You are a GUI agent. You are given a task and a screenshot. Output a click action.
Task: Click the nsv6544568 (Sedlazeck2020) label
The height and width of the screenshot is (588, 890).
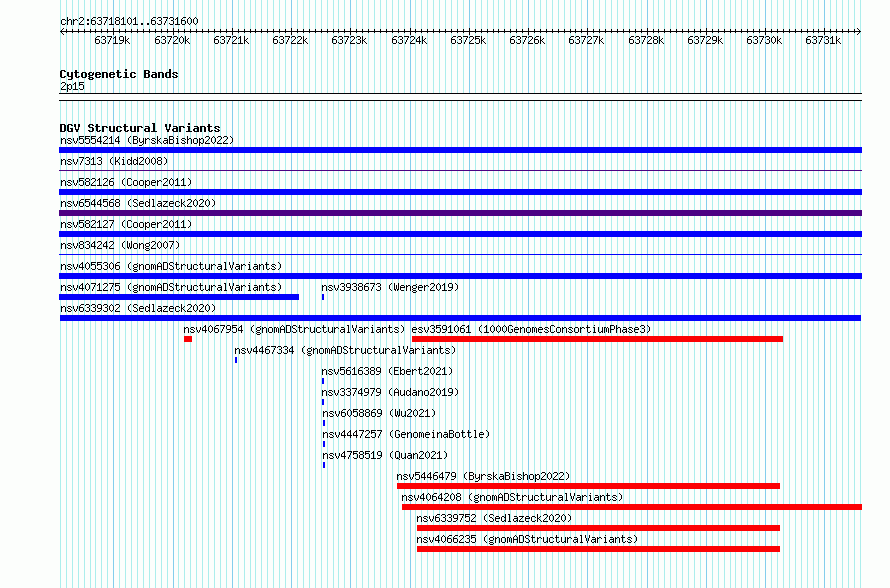(x=138, y=203)
